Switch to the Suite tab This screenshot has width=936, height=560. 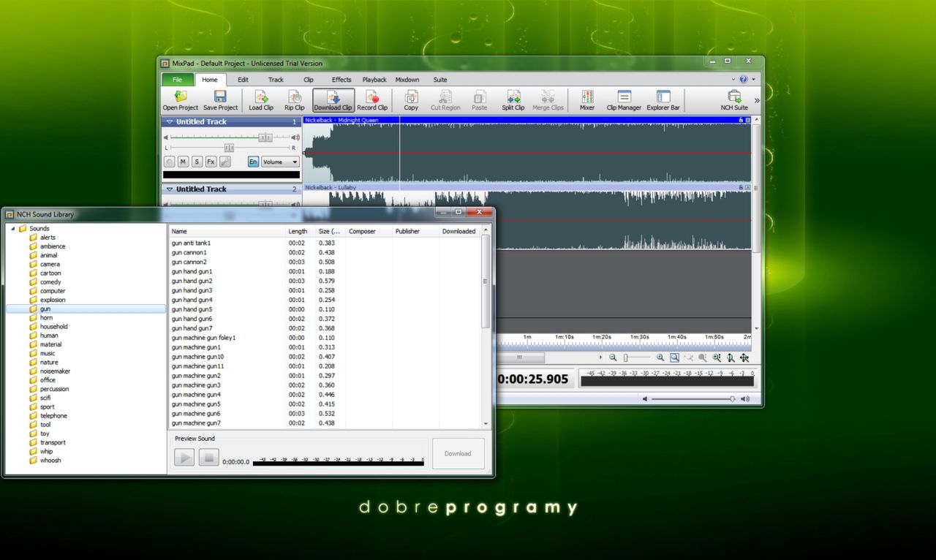pyautogui.click(x=440, y=80)
